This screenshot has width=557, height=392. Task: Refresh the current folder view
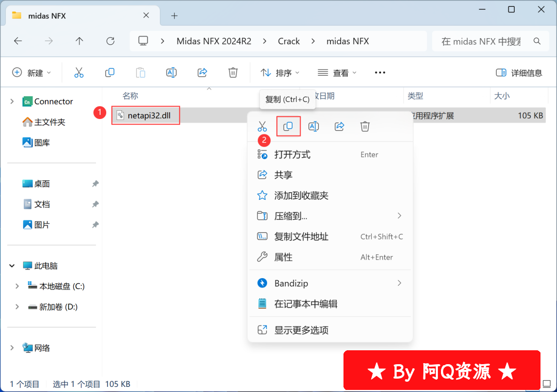110,41
